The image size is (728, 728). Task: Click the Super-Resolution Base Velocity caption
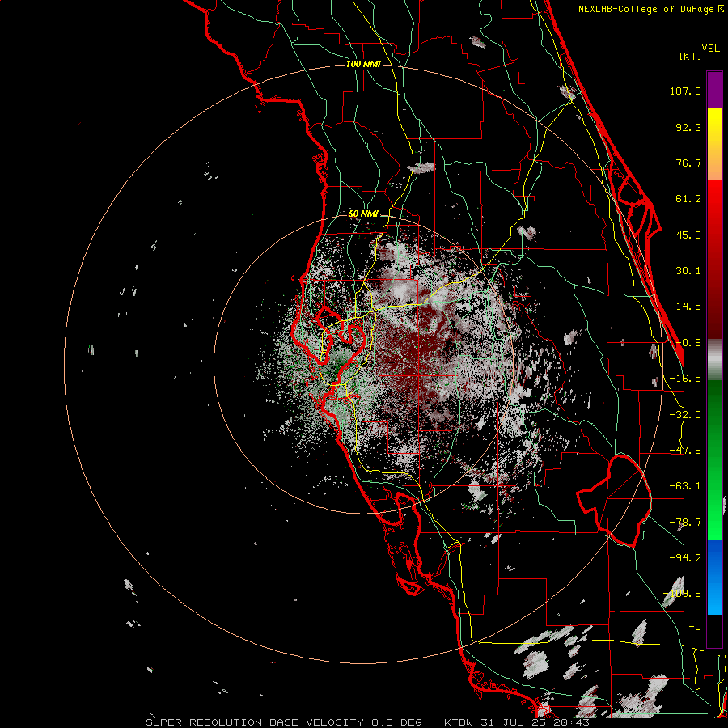[x=368, y=722]
